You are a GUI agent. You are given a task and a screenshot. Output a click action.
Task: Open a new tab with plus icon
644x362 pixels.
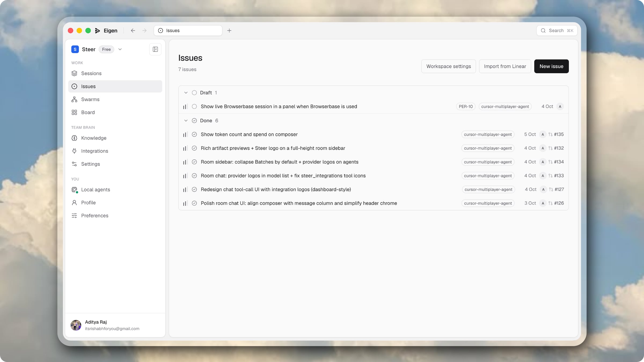point(229,31)
